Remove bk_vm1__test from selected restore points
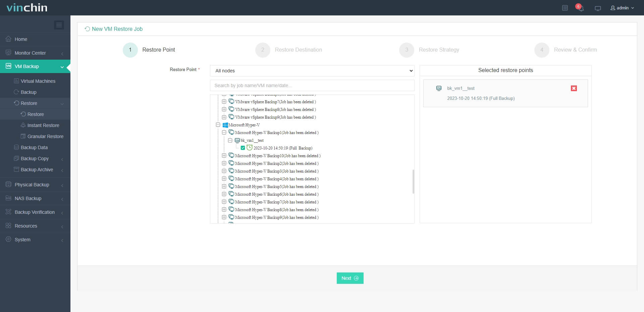The width and height of the screenshot is (644, 312). tap(574, 88)
